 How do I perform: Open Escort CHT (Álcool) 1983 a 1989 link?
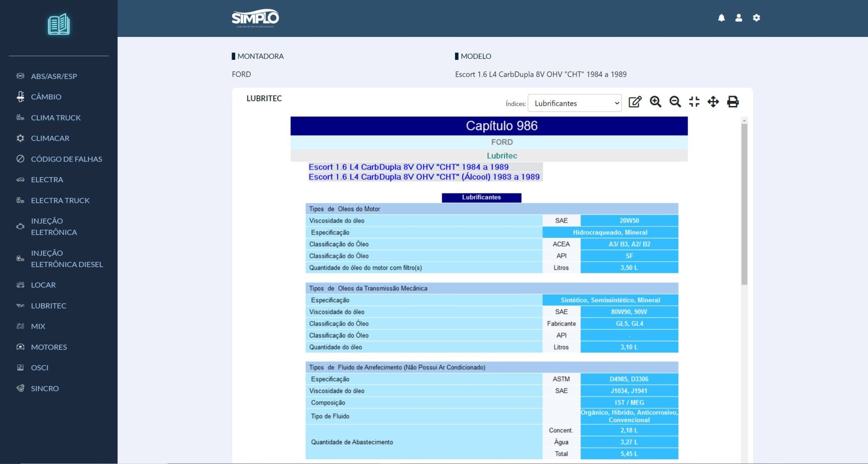coord(424,177)
